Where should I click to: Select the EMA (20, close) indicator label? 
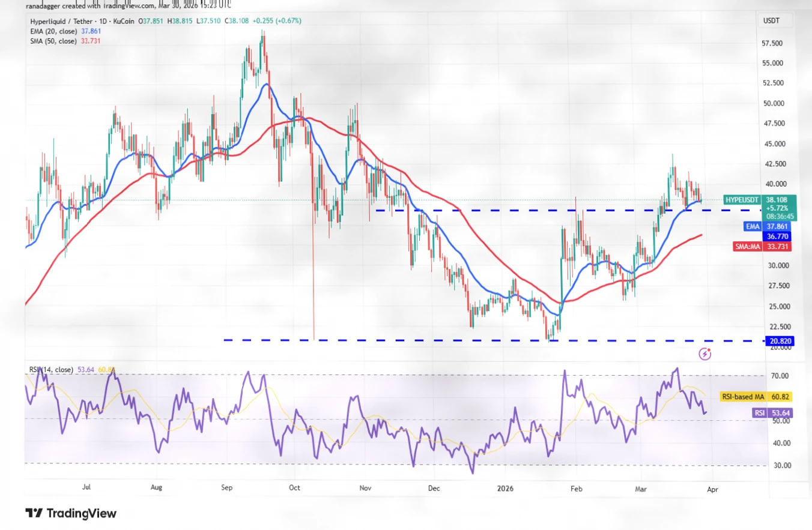pyautogui.click(x=54, y=31)
